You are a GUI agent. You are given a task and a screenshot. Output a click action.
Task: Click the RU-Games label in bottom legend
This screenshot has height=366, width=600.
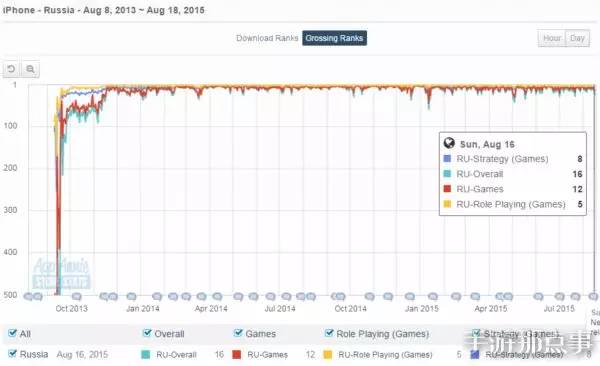(267, 355)
